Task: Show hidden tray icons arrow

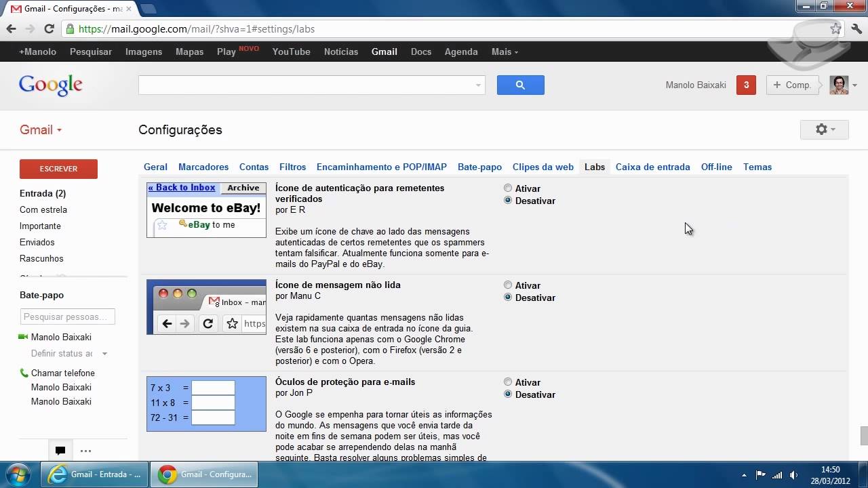Action: (x=744, y=475)
